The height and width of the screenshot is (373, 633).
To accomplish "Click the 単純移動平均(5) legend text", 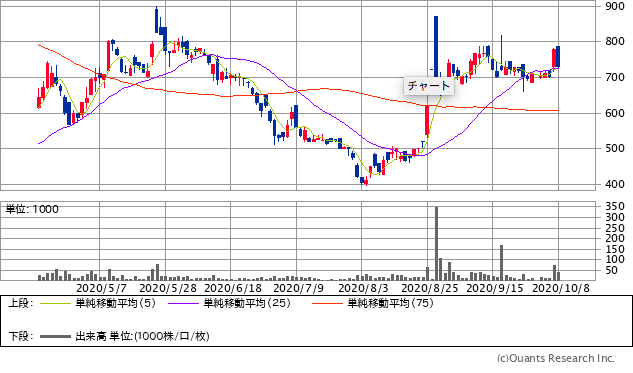I will point(115,303).
